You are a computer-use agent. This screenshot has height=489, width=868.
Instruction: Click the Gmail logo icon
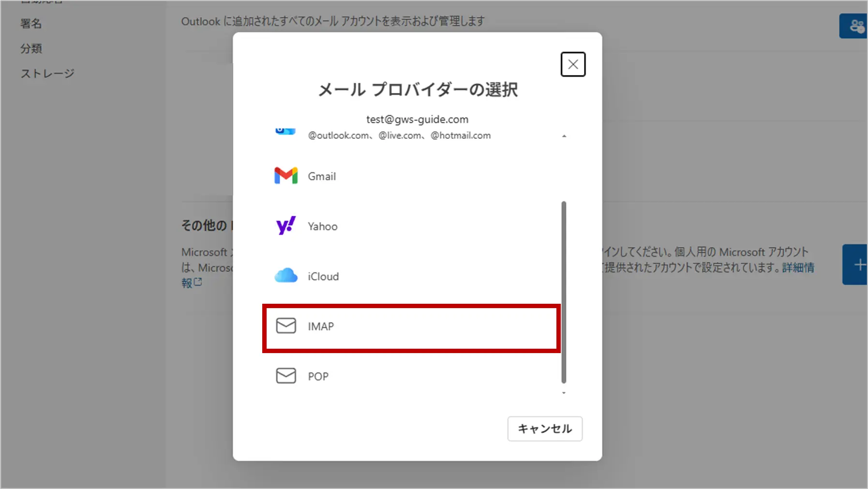[285, 176]
